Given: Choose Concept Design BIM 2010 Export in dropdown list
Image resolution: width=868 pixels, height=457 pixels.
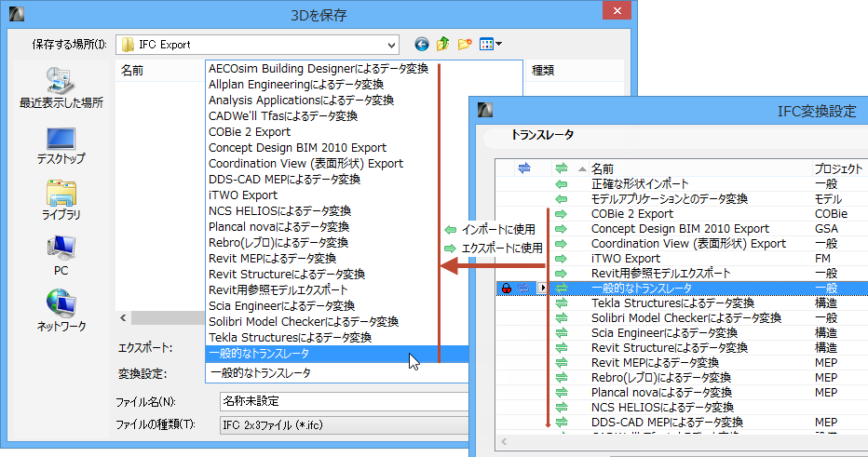Looking at the screenshot, I should tap(297, 148).
